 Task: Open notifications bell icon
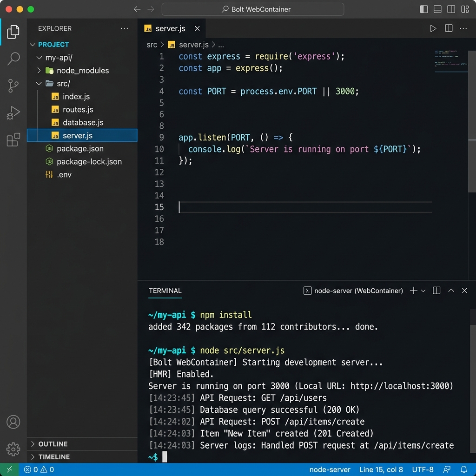click(x=463, y=469)
